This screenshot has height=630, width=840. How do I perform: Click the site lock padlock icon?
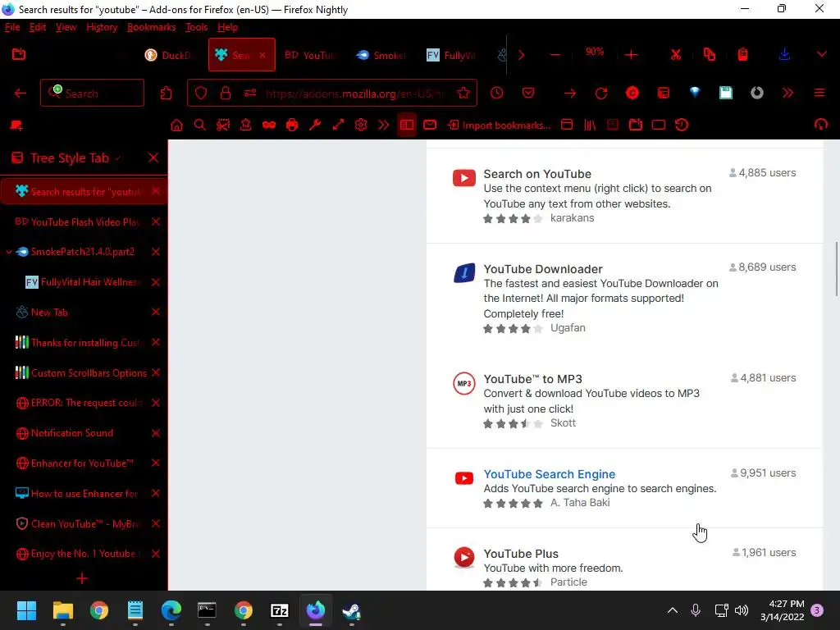226,94
